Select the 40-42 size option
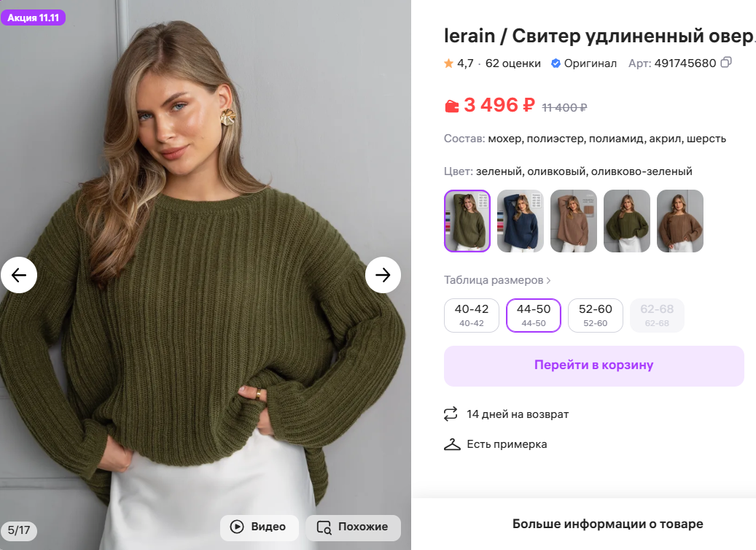This screenshot has height=550, width=756. coord(471,315)
